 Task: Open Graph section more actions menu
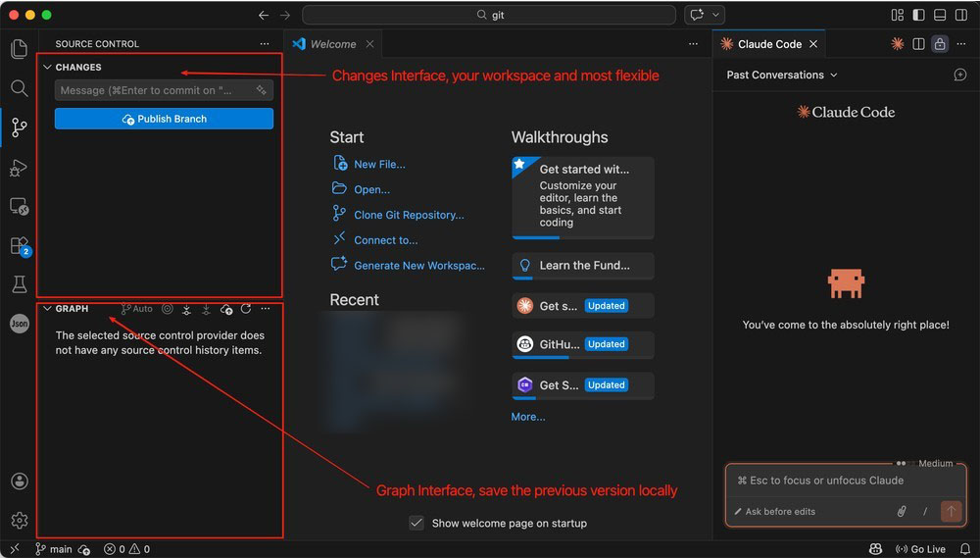pos(266,308)
